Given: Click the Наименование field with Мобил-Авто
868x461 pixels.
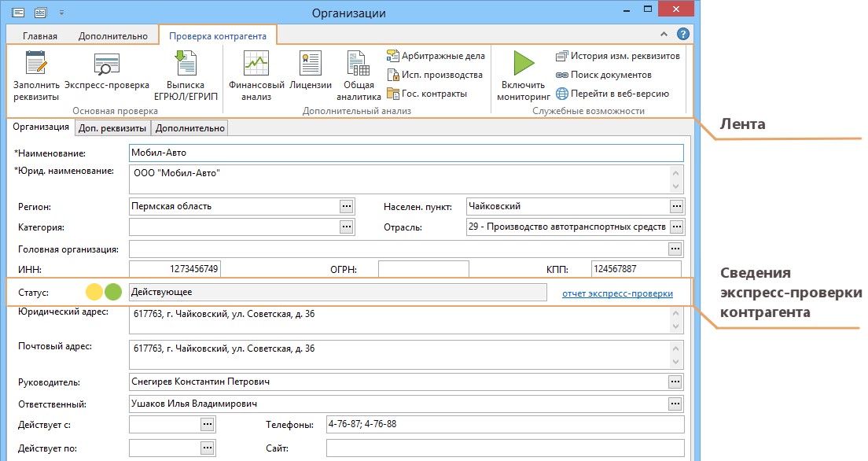Looking at the screenshot, I should click(406, 153).
